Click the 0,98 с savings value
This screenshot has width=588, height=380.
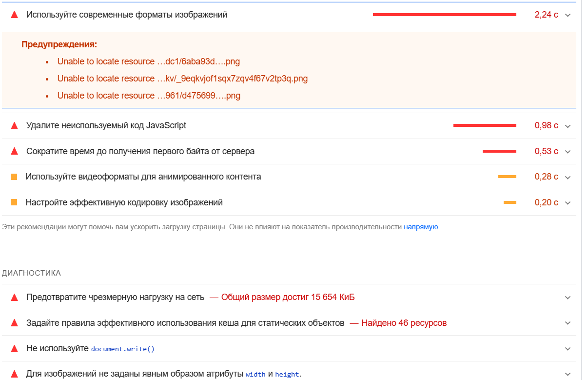pos(547,125)
